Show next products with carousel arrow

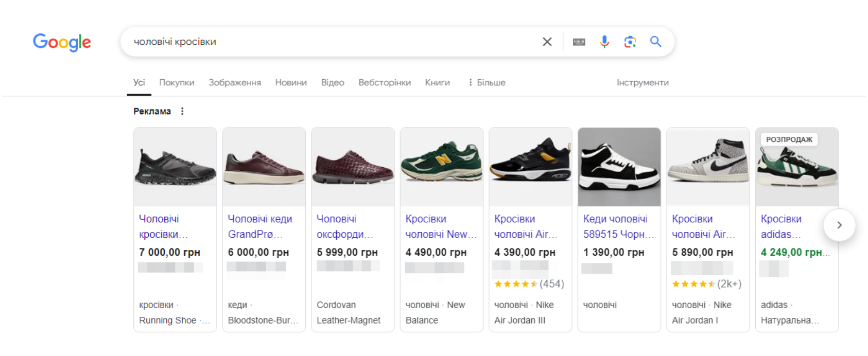tap(839, 225)
